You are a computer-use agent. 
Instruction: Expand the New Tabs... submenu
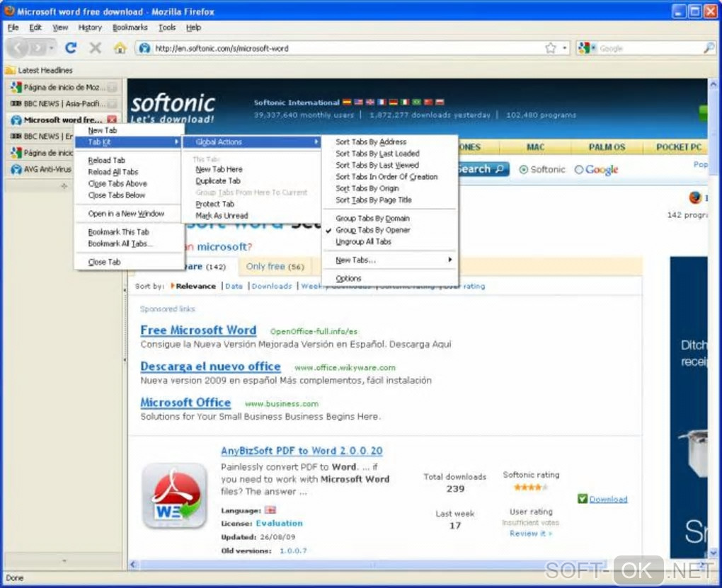click(391, 260)
